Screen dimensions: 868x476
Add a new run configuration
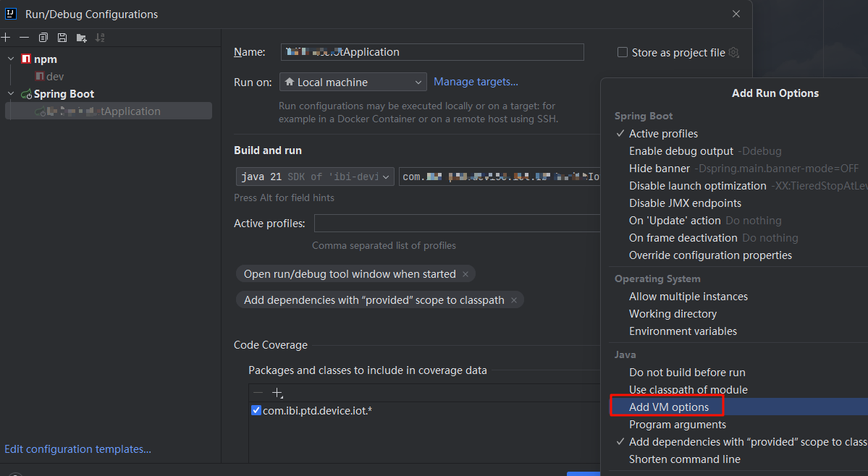6,38
